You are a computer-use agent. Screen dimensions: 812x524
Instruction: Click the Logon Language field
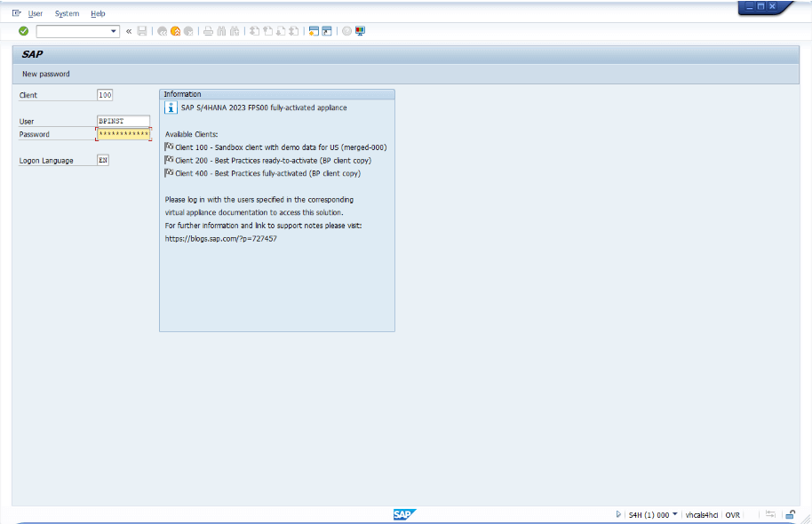[x=102, y=161]
